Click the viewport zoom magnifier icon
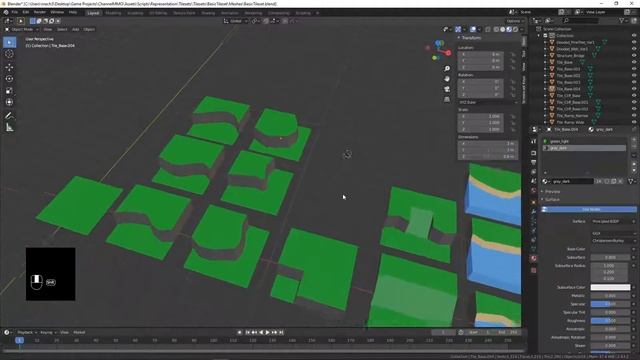Image resolution: width=640 pixels, height=360 pixels. click(447, 69)
